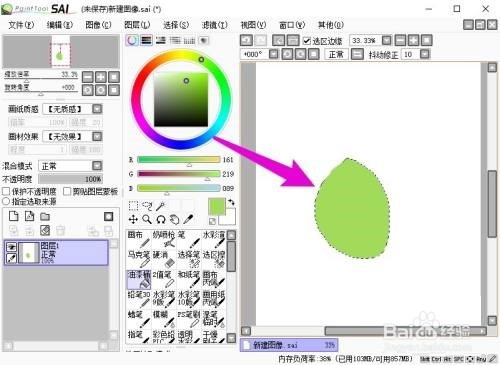Hide 图层1 using eye icon

[12, 247]
